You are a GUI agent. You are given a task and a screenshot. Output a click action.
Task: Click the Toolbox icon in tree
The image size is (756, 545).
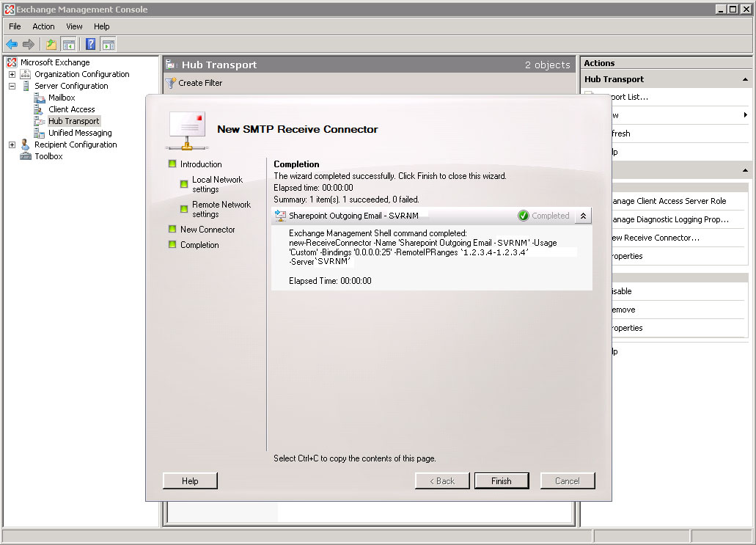coord(26,156)
